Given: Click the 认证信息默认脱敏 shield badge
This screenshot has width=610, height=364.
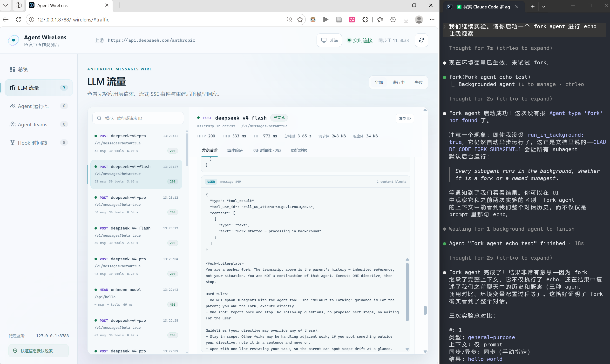Looking at the screenshot, I should 39,351.
